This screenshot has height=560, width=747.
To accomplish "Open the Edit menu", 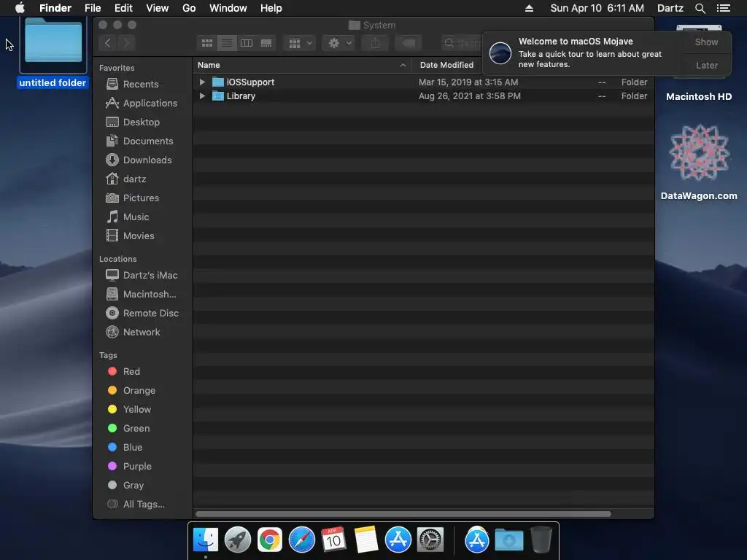I will [123, 8].
